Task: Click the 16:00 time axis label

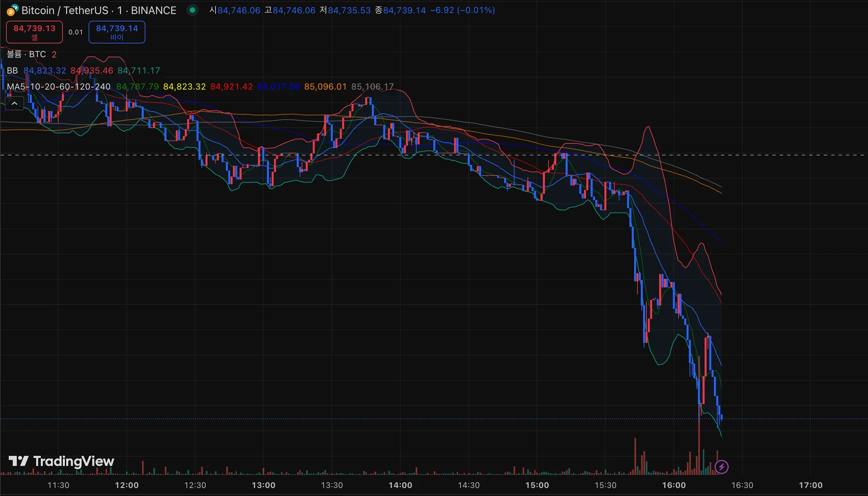Action: 674,485
